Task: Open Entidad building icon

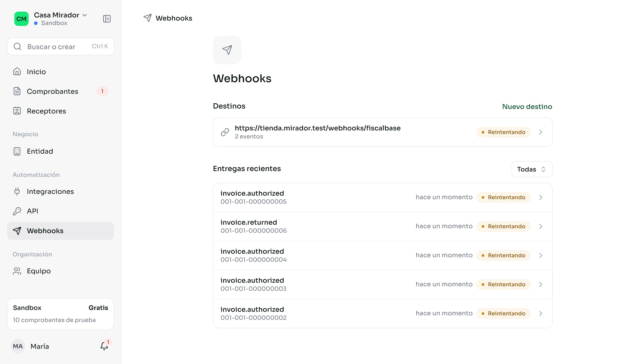Action: 17,151
